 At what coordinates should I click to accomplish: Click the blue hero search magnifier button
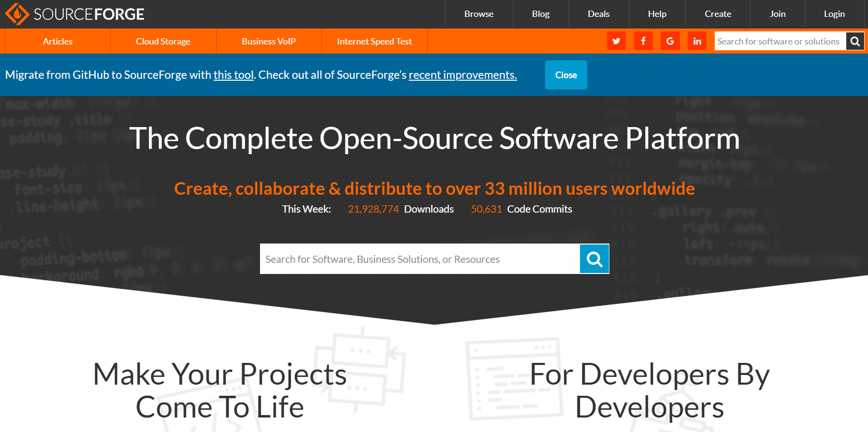point(594,259)
